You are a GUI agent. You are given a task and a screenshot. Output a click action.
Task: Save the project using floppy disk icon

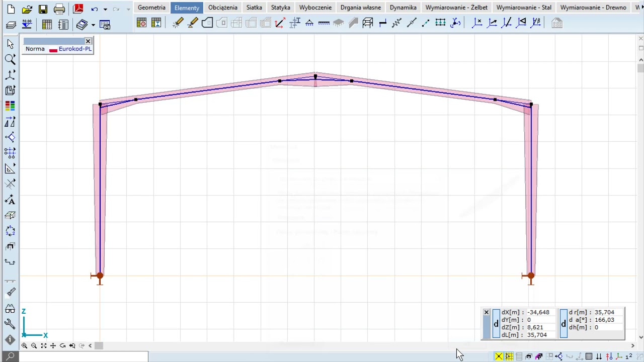click(x=43, y=9)
